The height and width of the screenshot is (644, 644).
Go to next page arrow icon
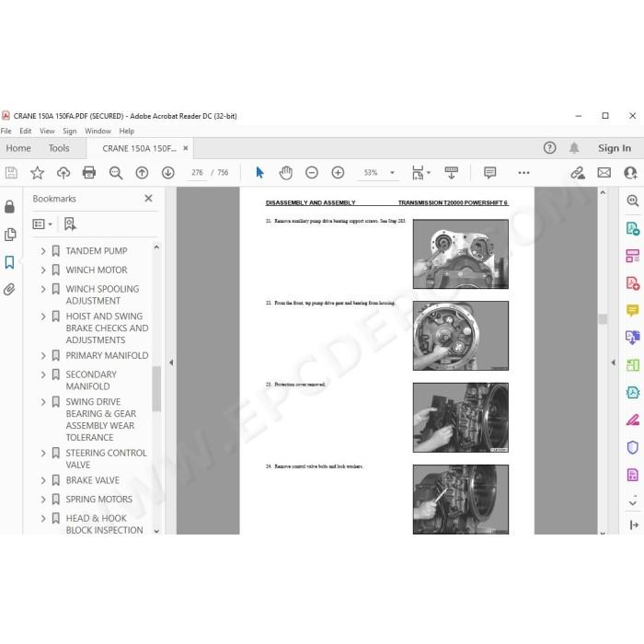pyautogui.click(x=168, y=173)
